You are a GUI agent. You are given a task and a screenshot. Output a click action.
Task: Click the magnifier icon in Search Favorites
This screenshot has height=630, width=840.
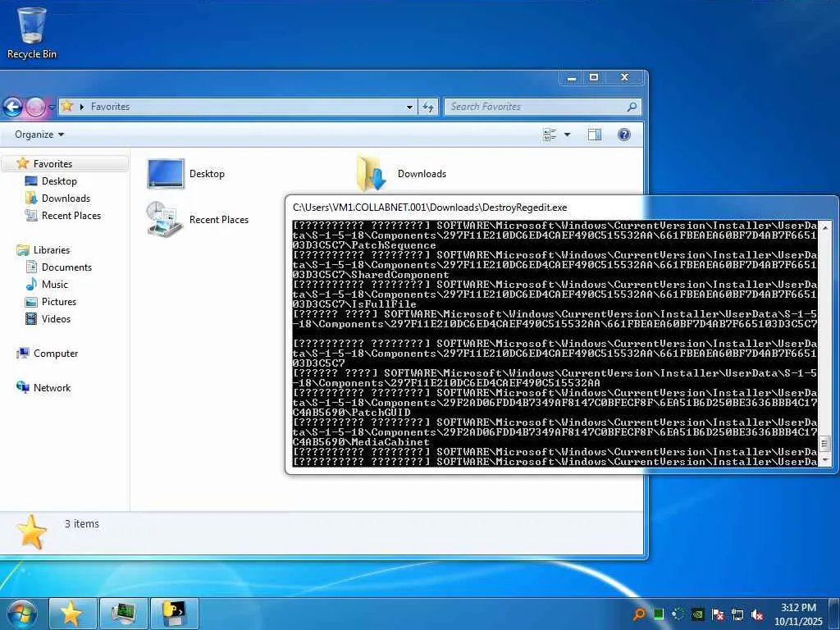[x=632, y=107]
